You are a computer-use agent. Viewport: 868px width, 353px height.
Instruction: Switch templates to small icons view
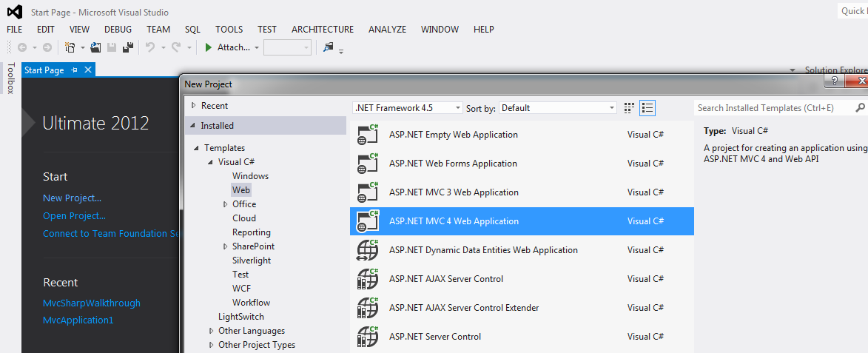pyautogui.click(x=629, y=108)
